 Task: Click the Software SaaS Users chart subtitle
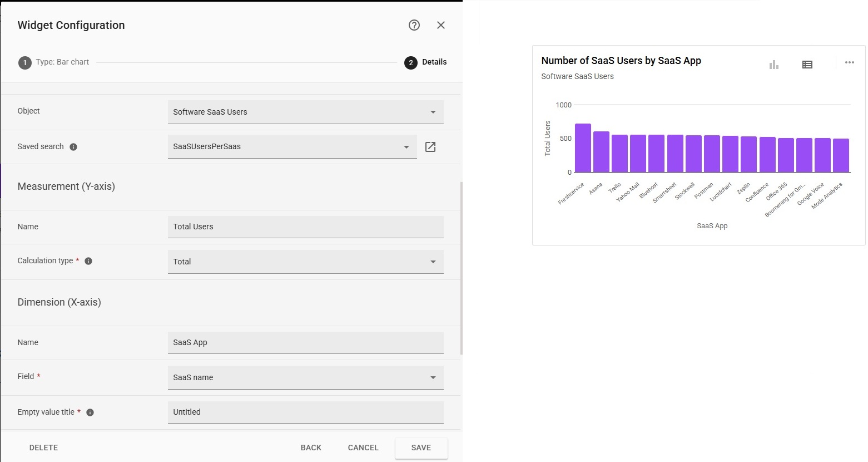pyautogui.click(x=577, y=76)
